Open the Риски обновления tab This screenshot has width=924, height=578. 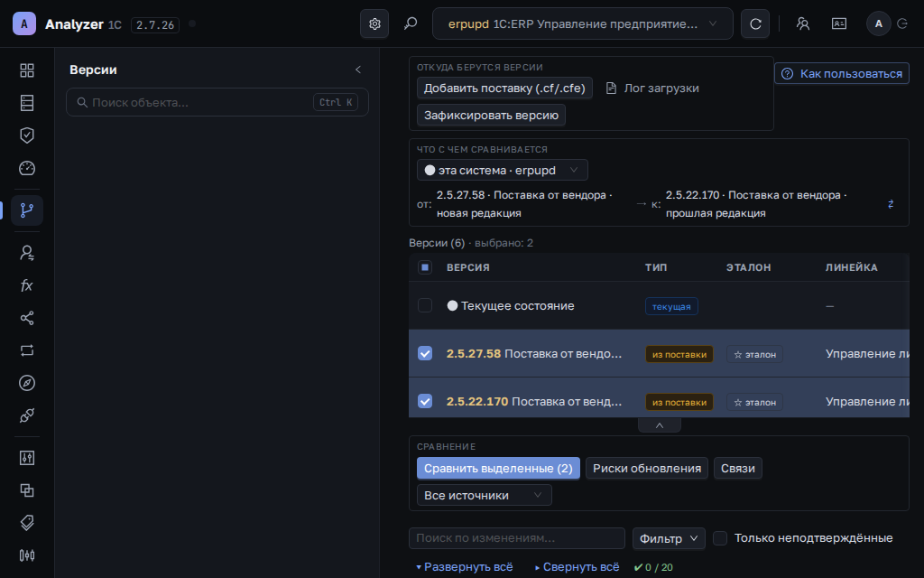point(647,469)
